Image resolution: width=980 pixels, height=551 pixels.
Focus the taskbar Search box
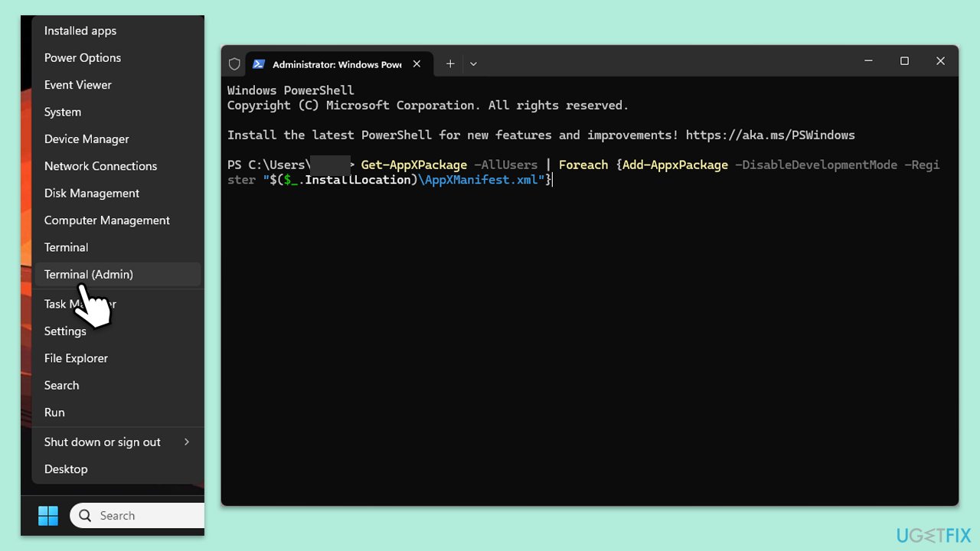pyautogui.click(x=138, y=516)
